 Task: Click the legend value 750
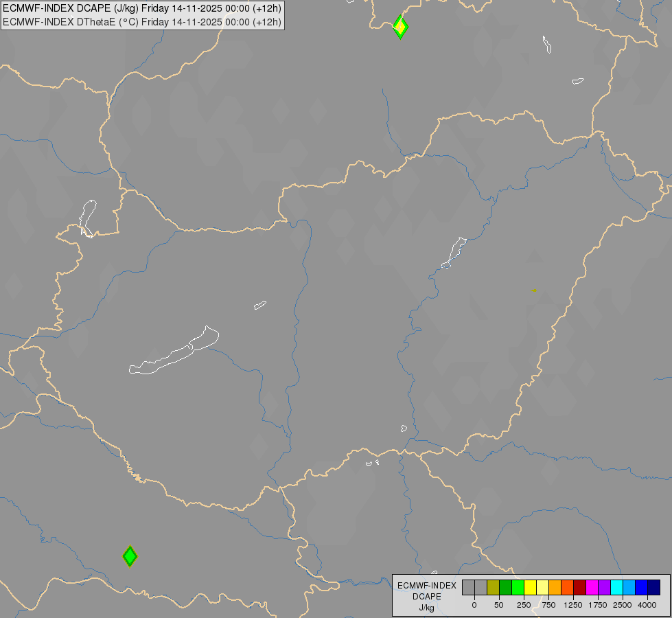coord(548,605)
